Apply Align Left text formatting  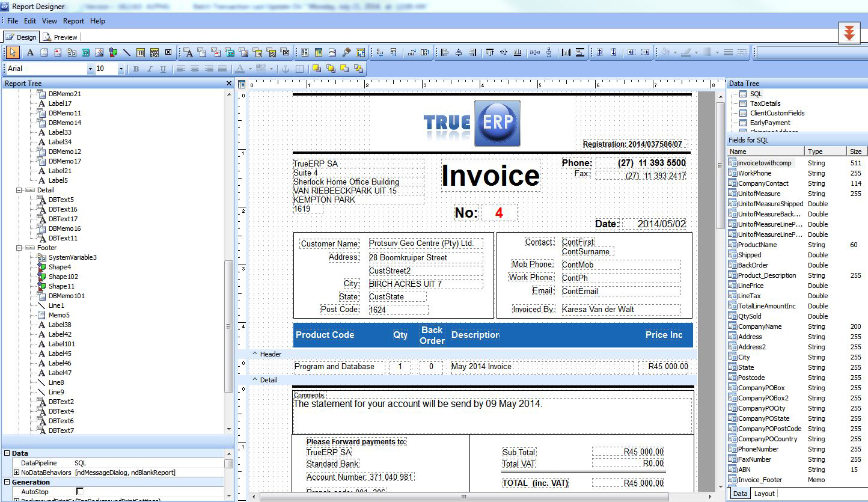coord(180,69)
